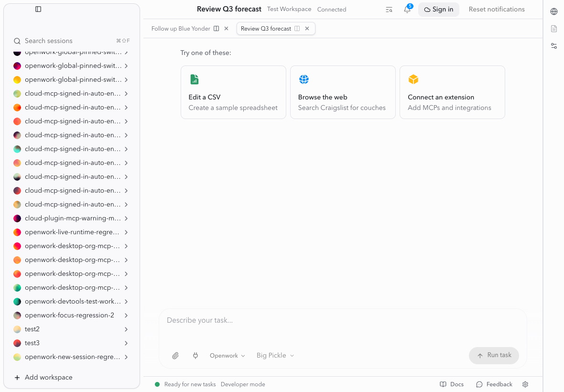Viewport: 564px width, 392px height.
Task: Switch to the Follow up Blue Yonder tab
Action: [x=181, y=28]
